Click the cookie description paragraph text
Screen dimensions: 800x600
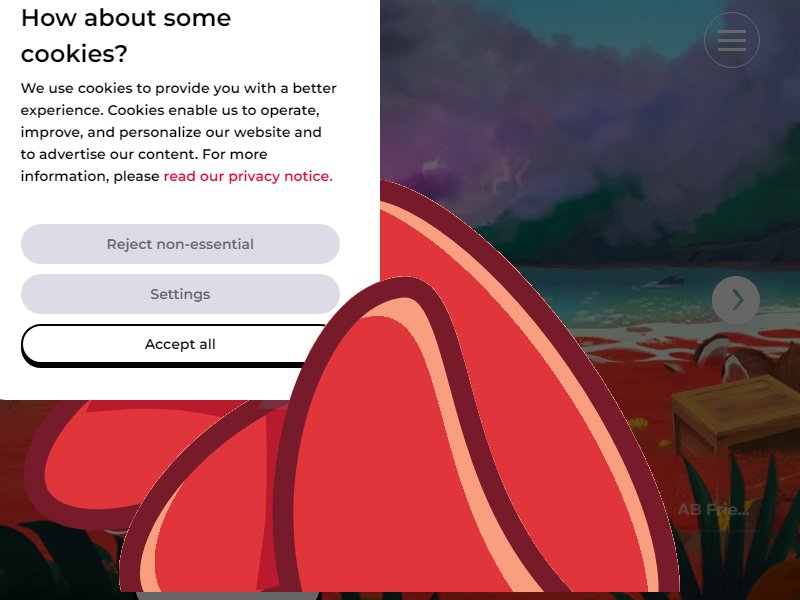(x=179, y=132)
